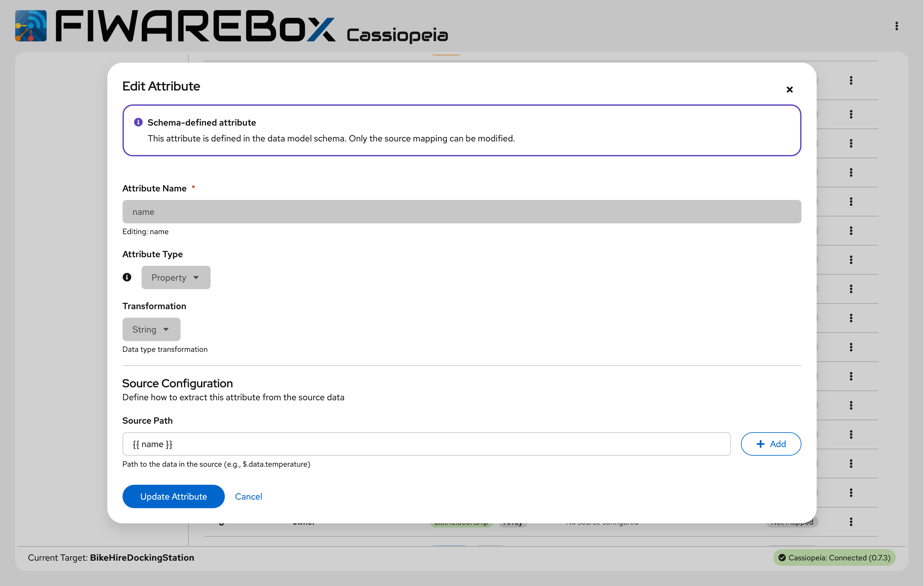924x586 pixels.
Task: Add another source path
Action: click(770, 444)
